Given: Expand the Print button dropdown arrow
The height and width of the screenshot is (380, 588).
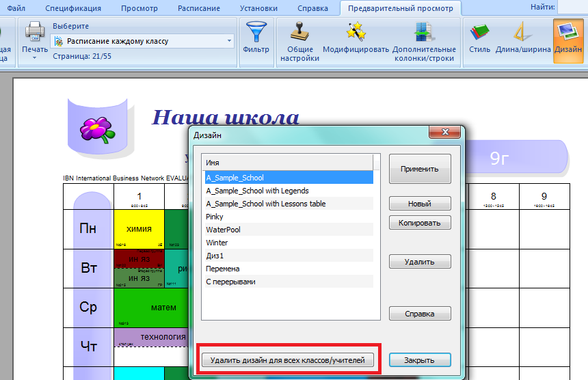Looking at the screenshot, I should tap(34, 58).
